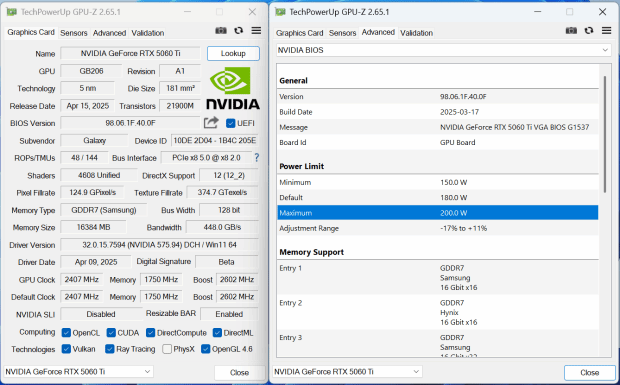Screen dimensions: 620x385
Task: Click the Close button in right window
Action: pos(590,372)
